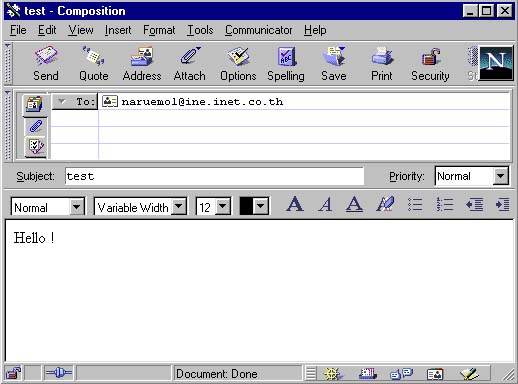Send the message with Send button
Screen dimensions: 518x384
point(46,64)
